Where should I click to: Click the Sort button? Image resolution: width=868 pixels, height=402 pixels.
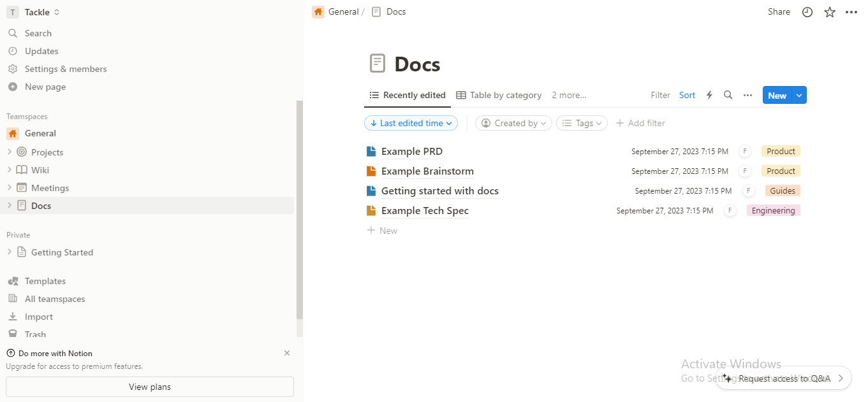coord(687,95)
